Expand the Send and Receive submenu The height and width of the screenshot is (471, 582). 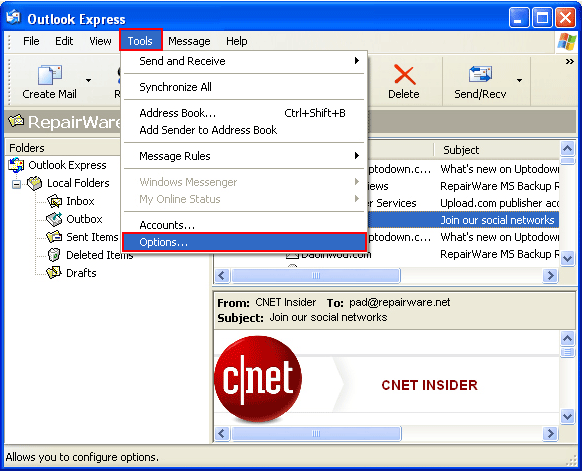click(245, 61)
